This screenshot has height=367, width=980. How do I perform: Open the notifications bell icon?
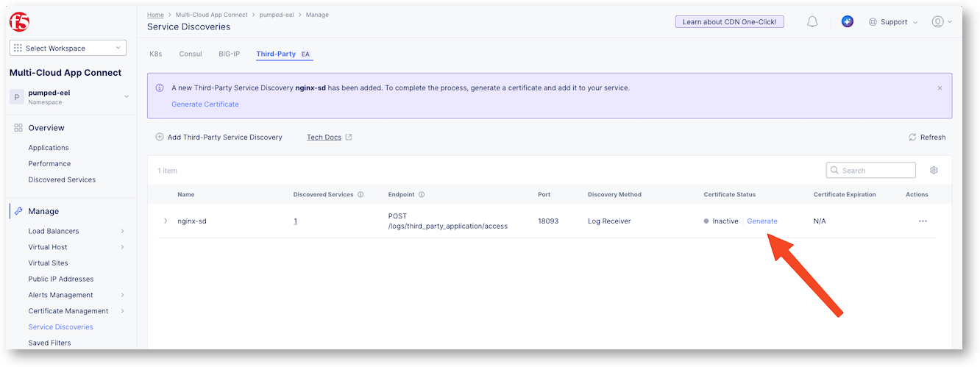pyautogui.click(x=812, y=22)
